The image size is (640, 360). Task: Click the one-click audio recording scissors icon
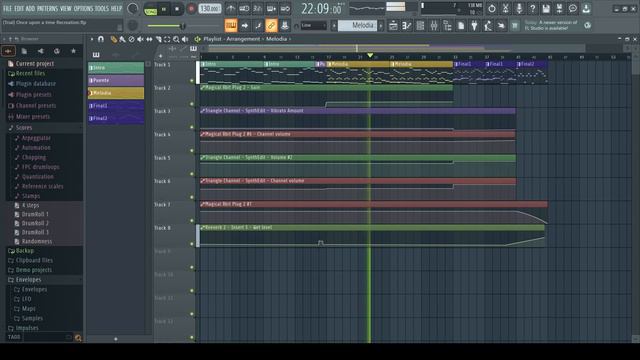point(505,9)
